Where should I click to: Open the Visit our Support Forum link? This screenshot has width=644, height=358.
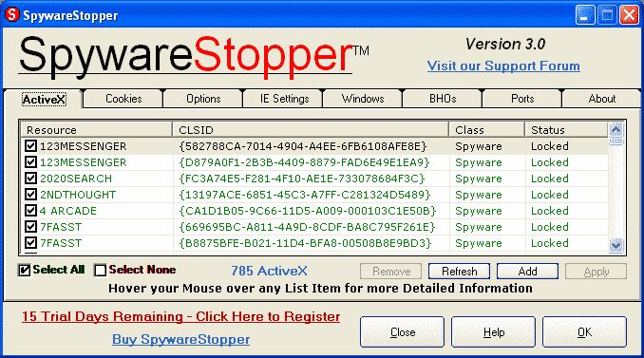pos(503,66)
